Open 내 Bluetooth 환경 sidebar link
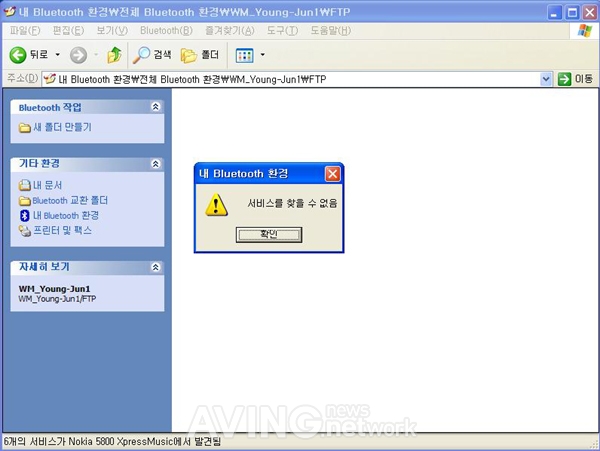This screenshot has height=451, width=600. 66,215
